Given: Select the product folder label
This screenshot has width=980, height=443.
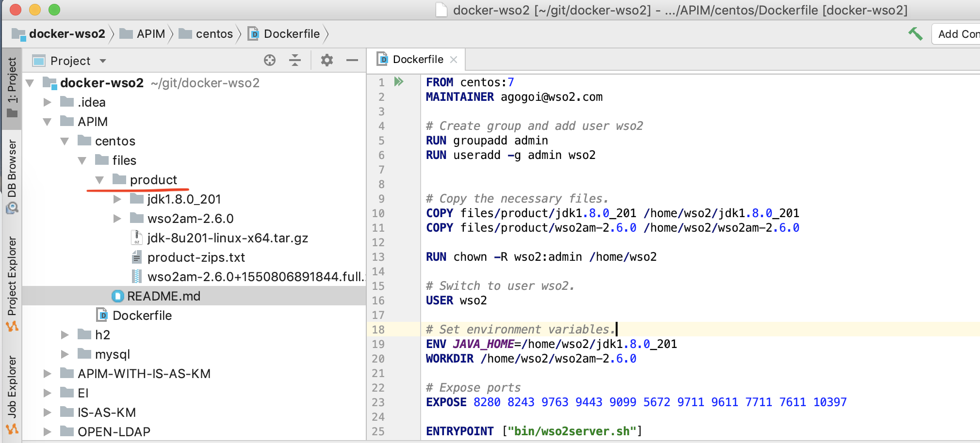Looking at the screenshot, I should point(153,180).
